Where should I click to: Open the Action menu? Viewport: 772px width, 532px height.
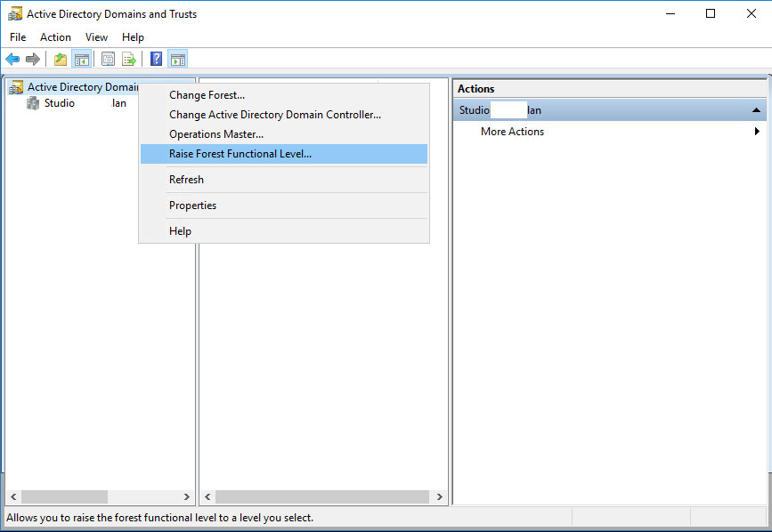(55, 37)
